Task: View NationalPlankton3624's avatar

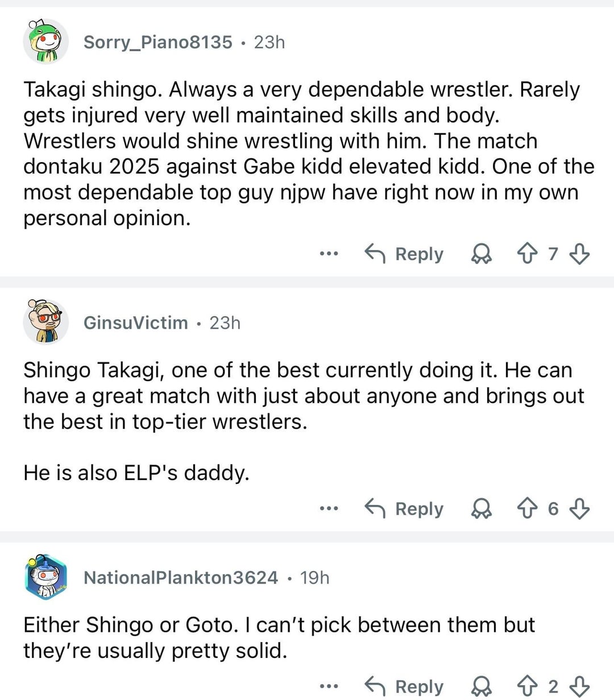Action: point(46,578)
